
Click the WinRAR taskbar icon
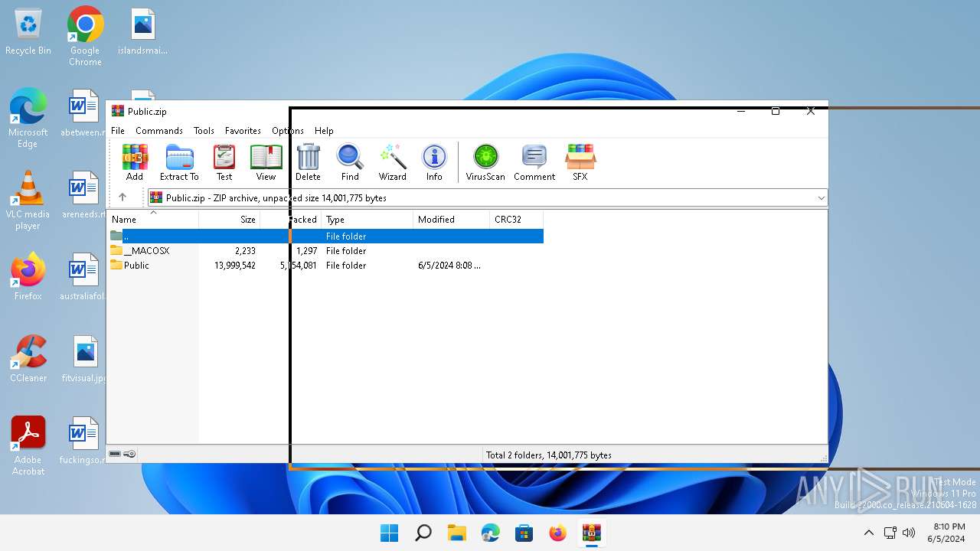(x=592, y=533)
